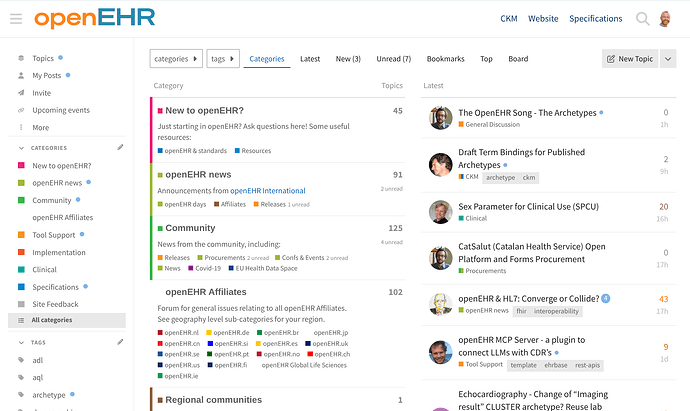Switch to the Board tab
The image size is (690, 411).
point(518,59)
